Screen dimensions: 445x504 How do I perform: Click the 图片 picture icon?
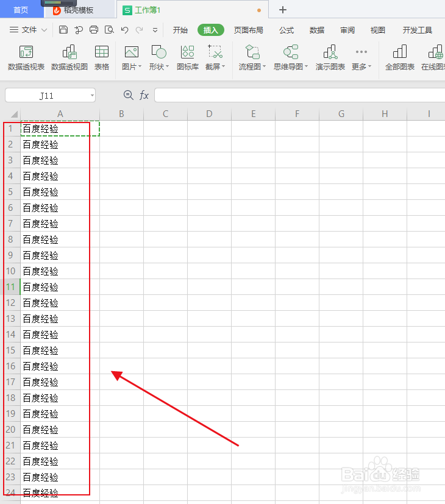132,52
